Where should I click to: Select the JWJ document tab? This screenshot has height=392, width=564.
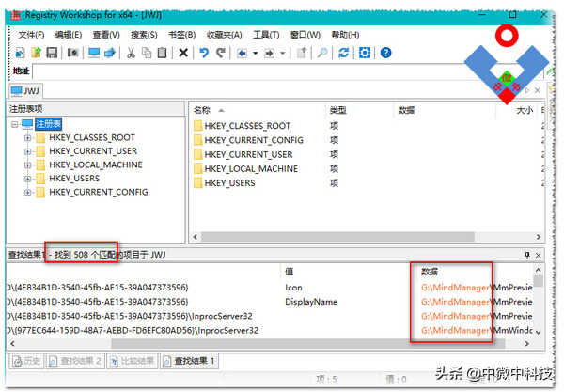click(x=25, y=91)
